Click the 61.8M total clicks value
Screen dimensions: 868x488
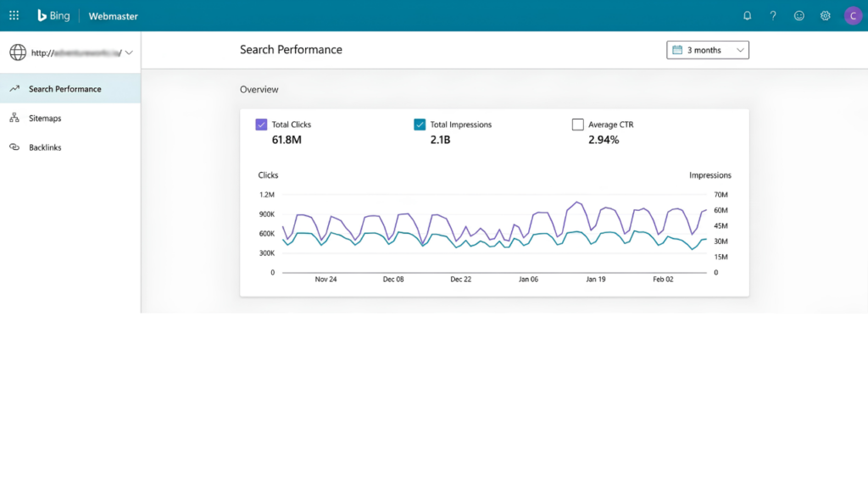[x=287, y=140]
